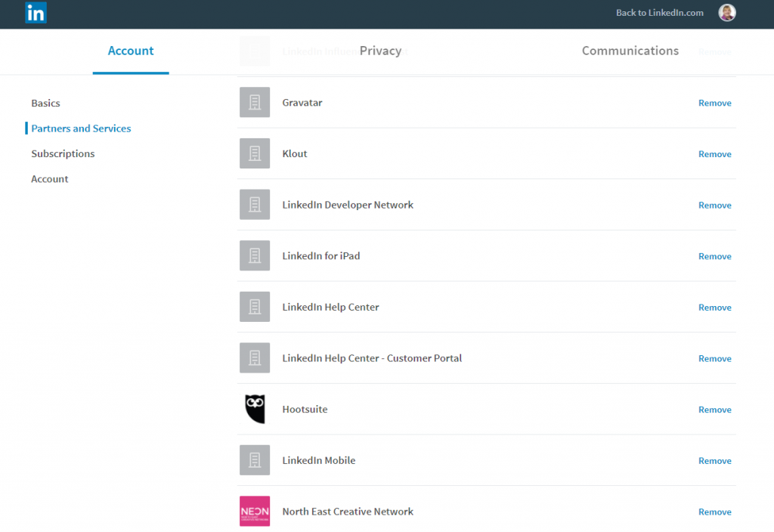Remove LinkedIn Help Center - Customer Portal

click(x=715, y=359)
